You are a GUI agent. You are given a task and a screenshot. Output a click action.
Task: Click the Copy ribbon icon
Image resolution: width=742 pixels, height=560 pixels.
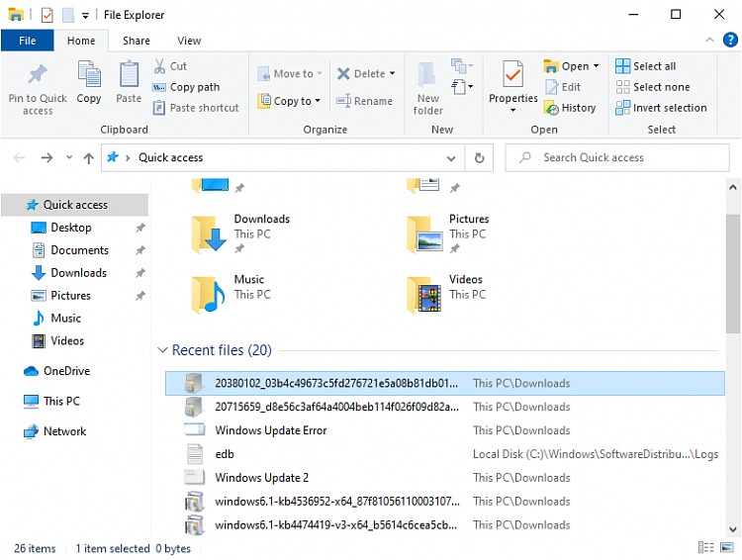pos(89,74)
